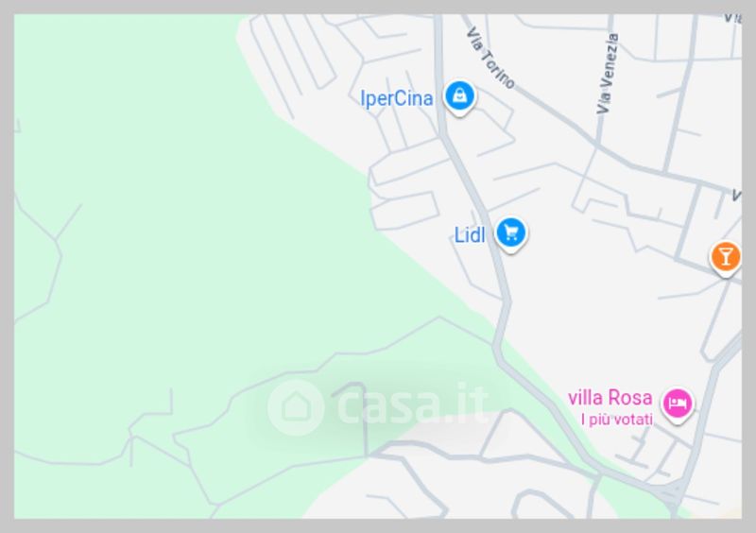Select the Via Venezia street label
Screen dimensions: 756x533
click(608, 74)
